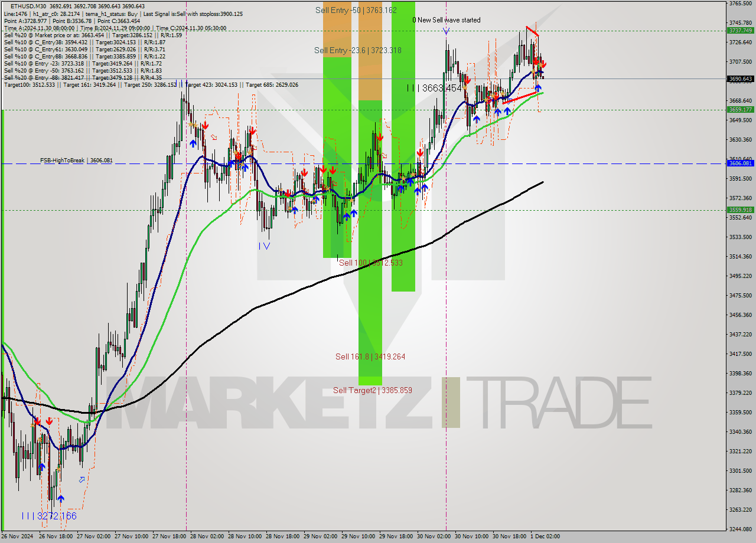Screen dimensions: 756x543
Task: Click the '26 Nov 2024' date label
Action: (x=17, y=537)
